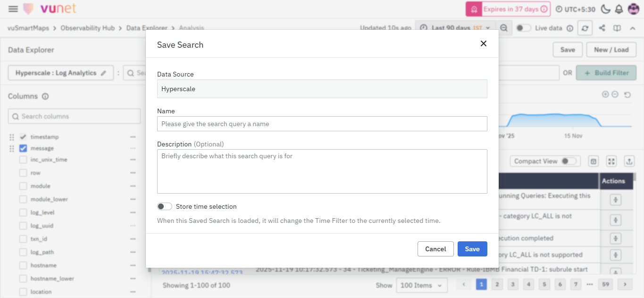Click the share icon in toolbar
Viewport: 644px width, 298px height.
point(602,28)
